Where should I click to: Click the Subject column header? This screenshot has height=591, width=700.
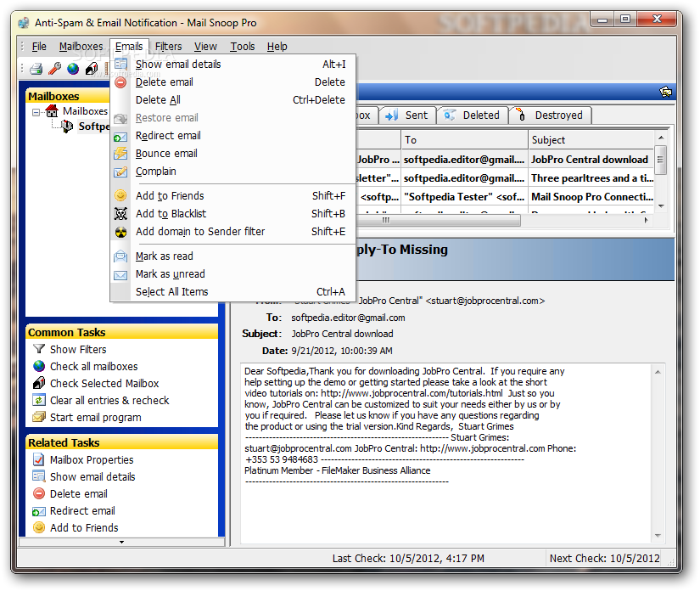coord(591,140)
